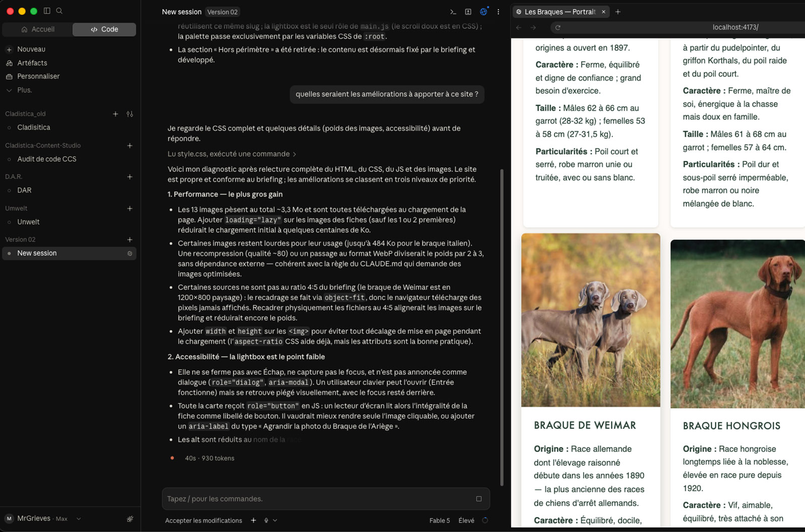Select the New session row in sidebar

(x=69, y=253)
